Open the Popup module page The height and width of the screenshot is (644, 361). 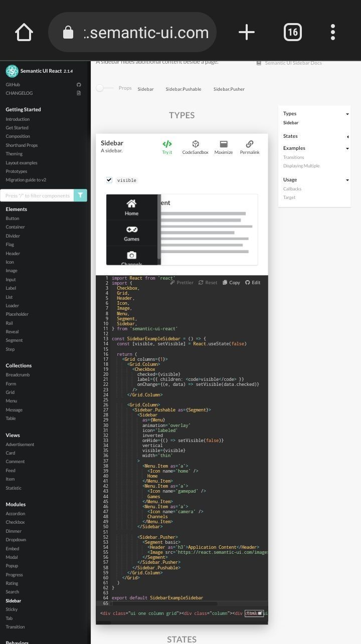pos(12,566)
